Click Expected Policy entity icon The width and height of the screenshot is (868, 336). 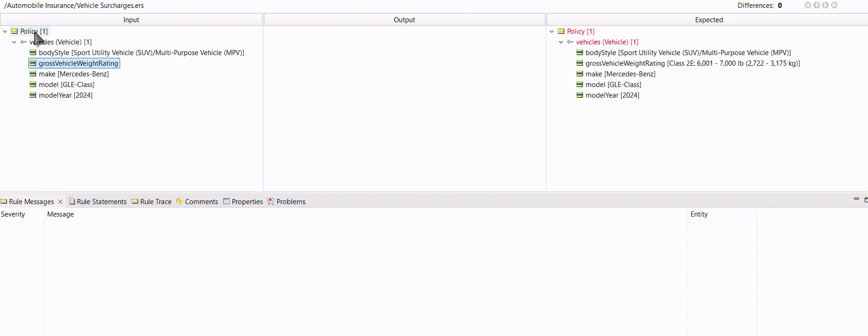coord(561,31)
